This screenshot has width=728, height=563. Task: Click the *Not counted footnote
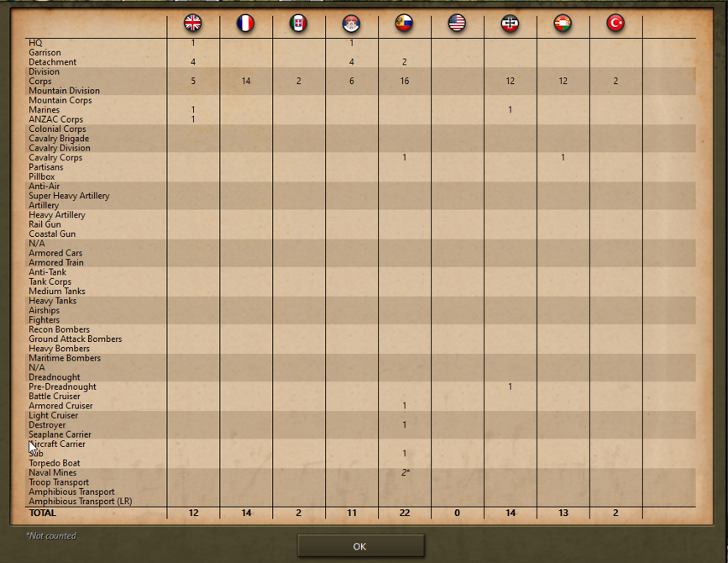pos(51,535)
